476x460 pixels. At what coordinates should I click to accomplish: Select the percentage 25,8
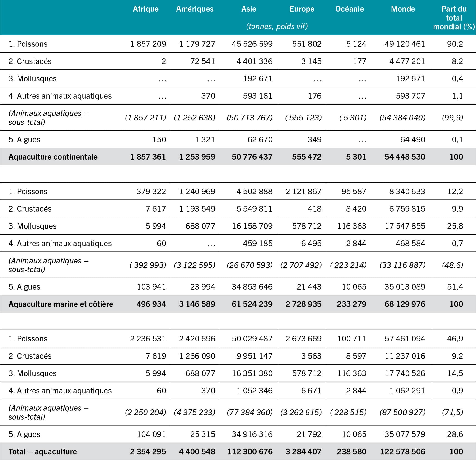click(x=455, y=226)
